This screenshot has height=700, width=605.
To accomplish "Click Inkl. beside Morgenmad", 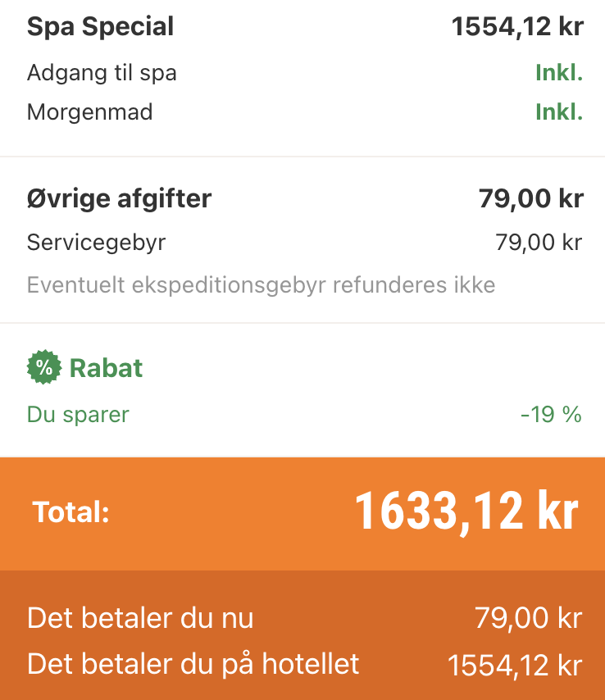I will 558,112.
